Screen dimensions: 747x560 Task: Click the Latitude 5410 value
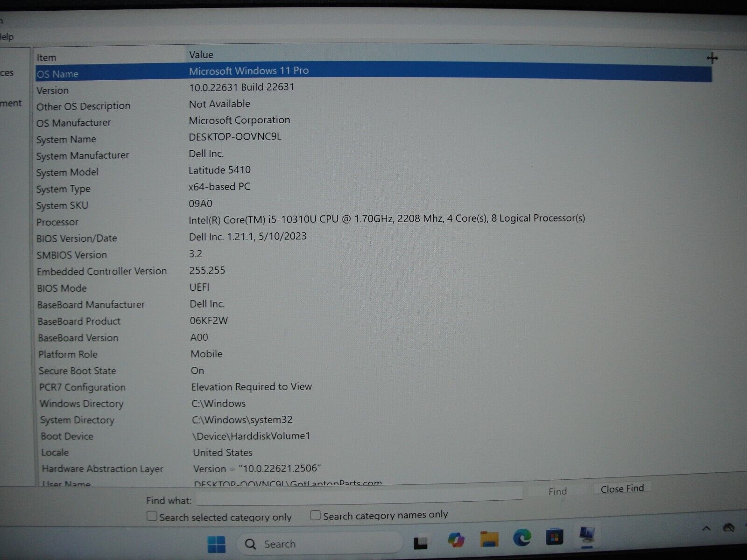219,170
